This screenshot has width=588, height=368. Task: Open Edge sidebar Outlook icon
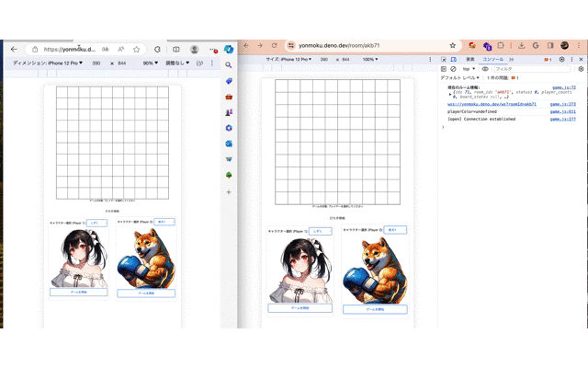(x=229, y=144)
